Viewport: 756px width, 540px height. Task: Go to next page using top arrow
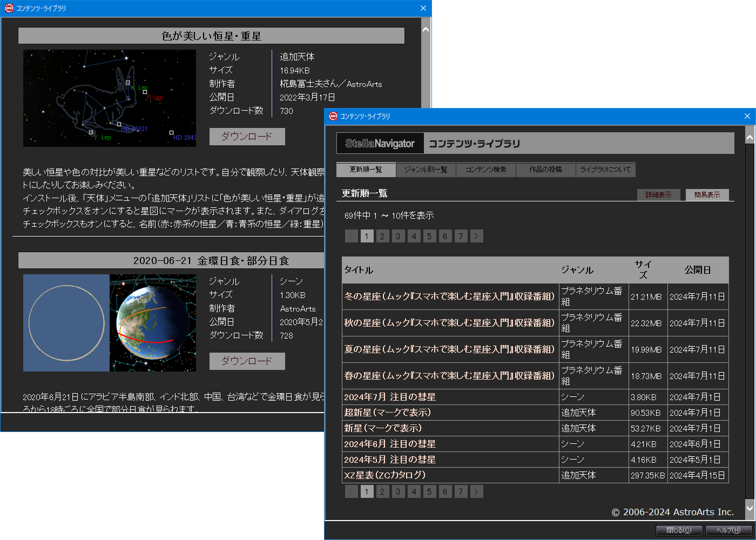pos(476,236)
